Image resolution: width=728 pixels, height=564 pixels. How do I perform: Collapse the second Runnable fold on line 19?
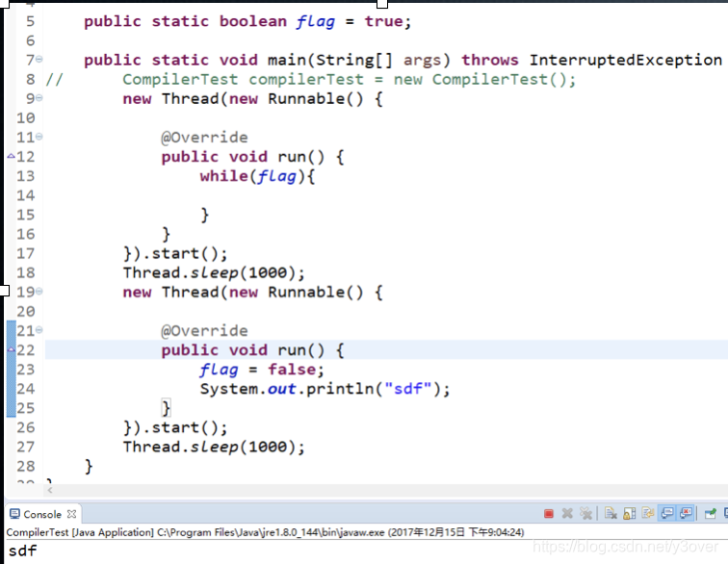pyautogui.click(x=39, y=291)
